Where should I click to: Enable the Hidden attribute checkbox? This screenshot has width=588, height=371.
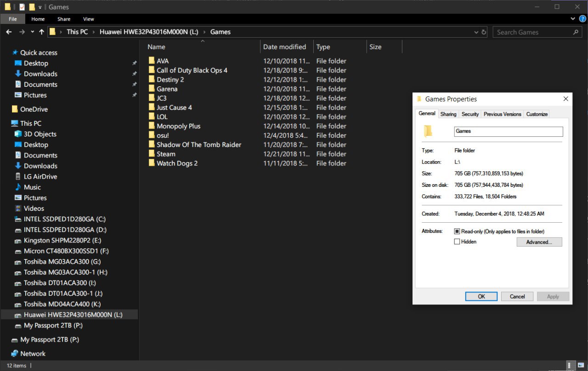click(457, 242)
